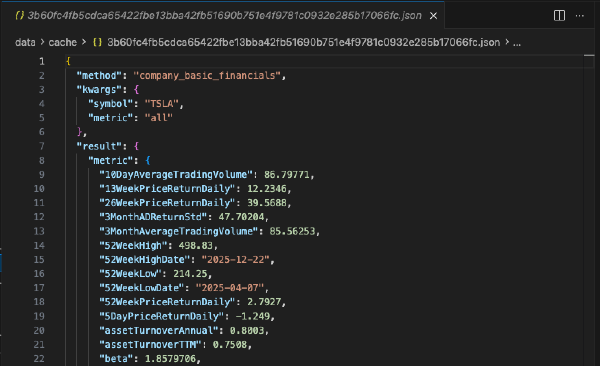
Task: Click line number 8 in gutter
Action: click(x=42, y=160)
